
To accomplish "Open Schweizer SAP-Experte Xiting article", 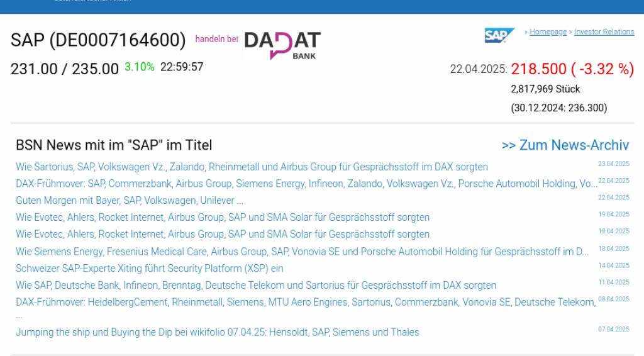I will [150, 268].
